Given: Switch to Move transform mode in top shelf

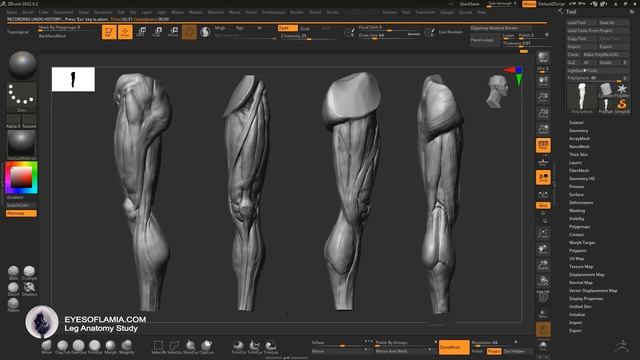Looking at the screenshot, I should (x=141, y=32).
